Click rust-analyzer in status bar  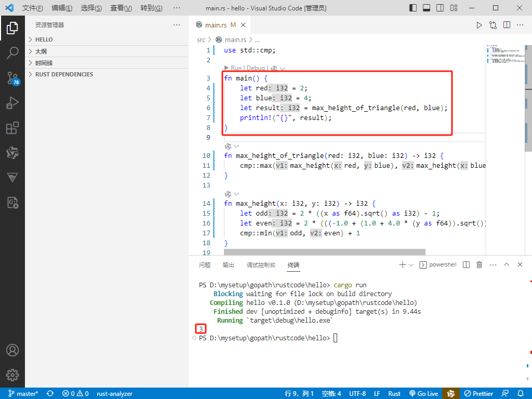click(x=115, y=394)
